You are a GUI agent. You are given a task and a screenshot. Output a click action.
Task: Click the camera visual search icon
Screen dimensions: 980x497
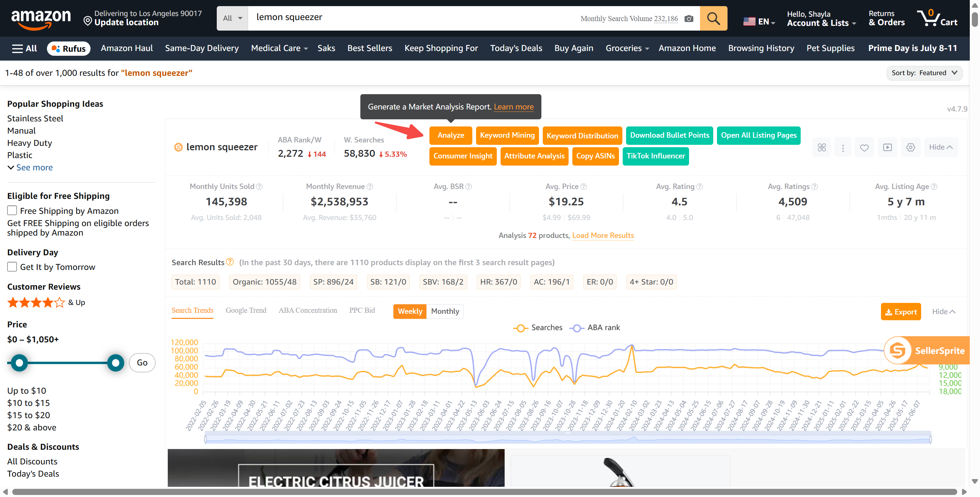pyautogui.click(x=689, y=19)
